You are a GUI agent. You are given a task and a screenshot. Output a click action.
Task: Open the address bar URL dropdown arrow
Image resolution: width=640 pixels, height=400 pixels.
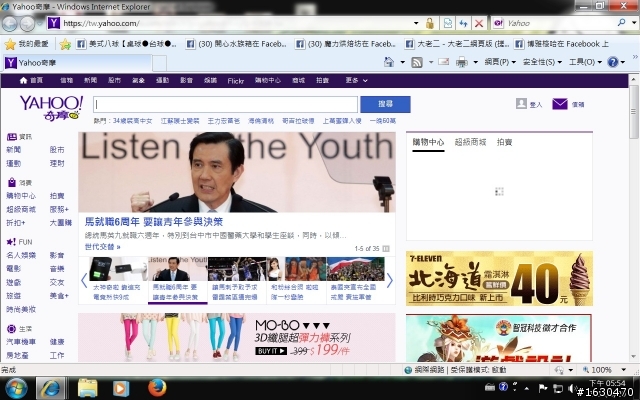point(416,23)
